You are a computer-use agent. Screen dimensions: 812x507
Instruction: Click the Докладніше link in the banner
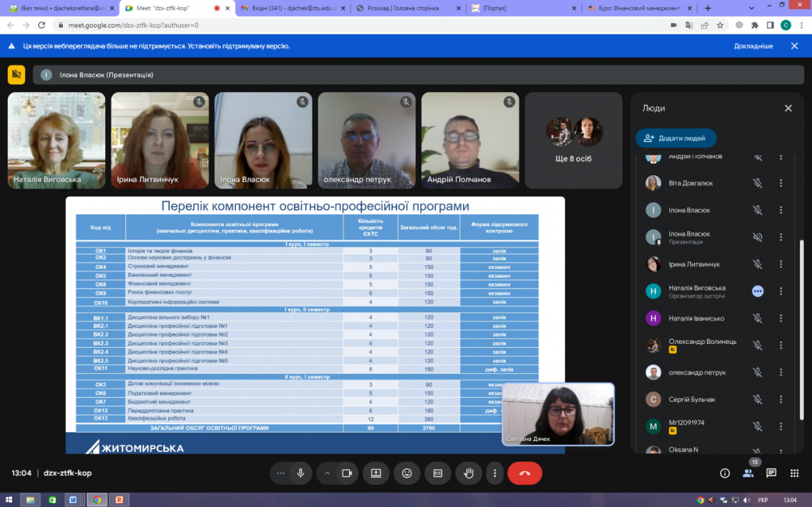point(753,46)
